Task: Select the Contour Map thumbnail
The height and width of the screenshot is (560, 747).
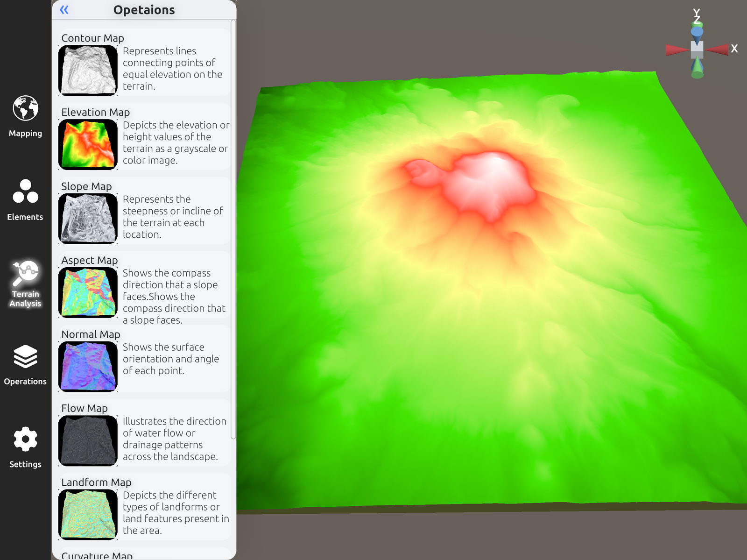Action: click(88, 71)
